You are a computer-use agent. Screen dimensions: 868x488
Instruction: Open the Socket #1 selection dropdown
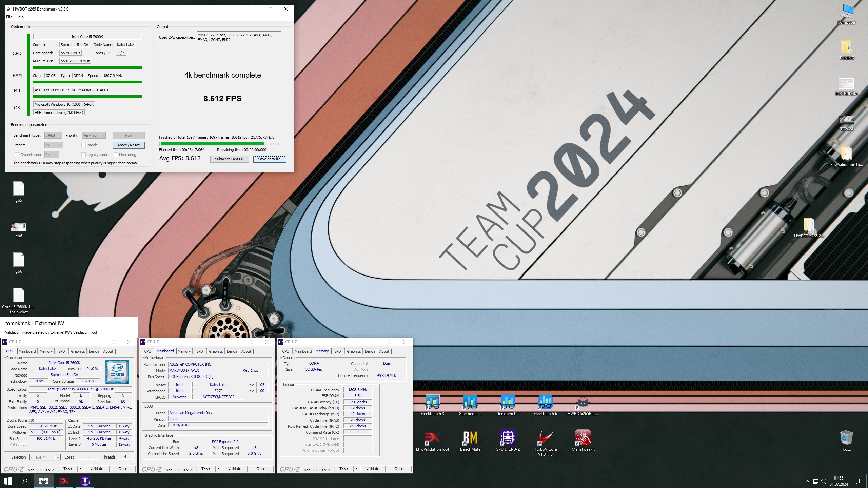(x=45, y=457)
